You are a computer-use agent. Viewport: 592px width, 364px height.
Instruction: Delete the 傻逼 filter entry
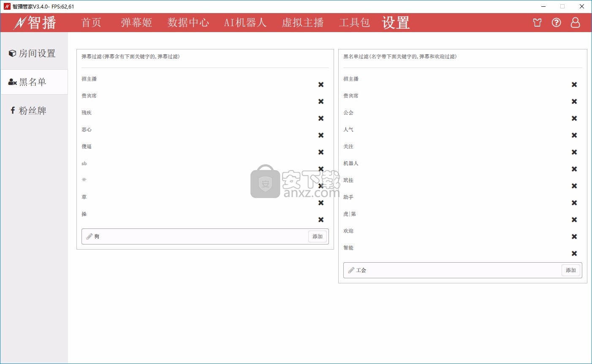tap(321, 152)
